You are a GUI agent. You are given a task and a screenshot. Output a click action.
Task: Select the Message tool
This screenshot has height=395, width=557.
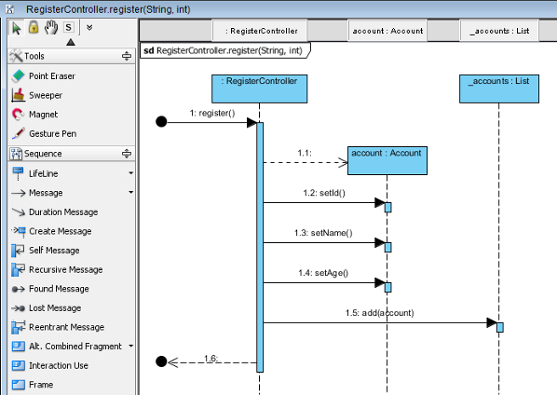[37, 193]
